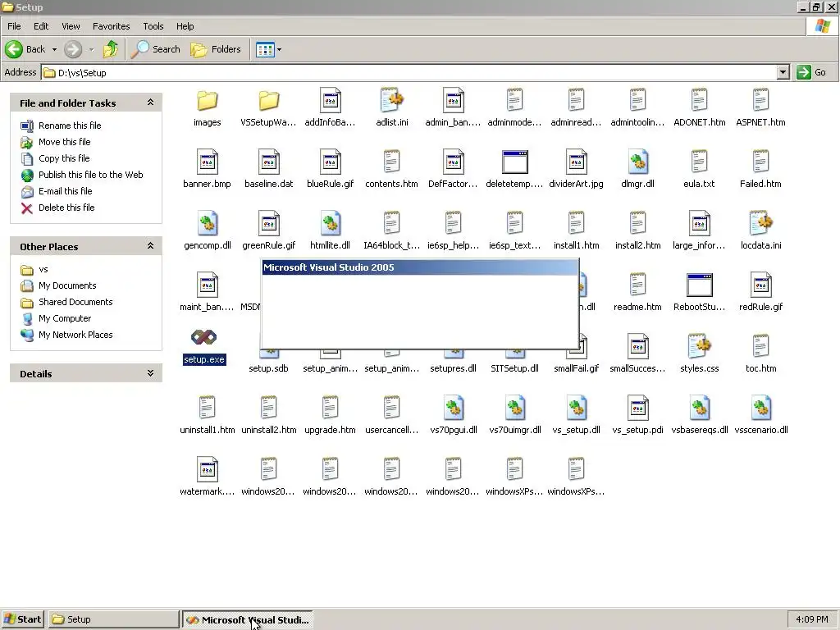This screenshot has width=840, height=630.
Task: Click Move this file
Action: point(64,142)
